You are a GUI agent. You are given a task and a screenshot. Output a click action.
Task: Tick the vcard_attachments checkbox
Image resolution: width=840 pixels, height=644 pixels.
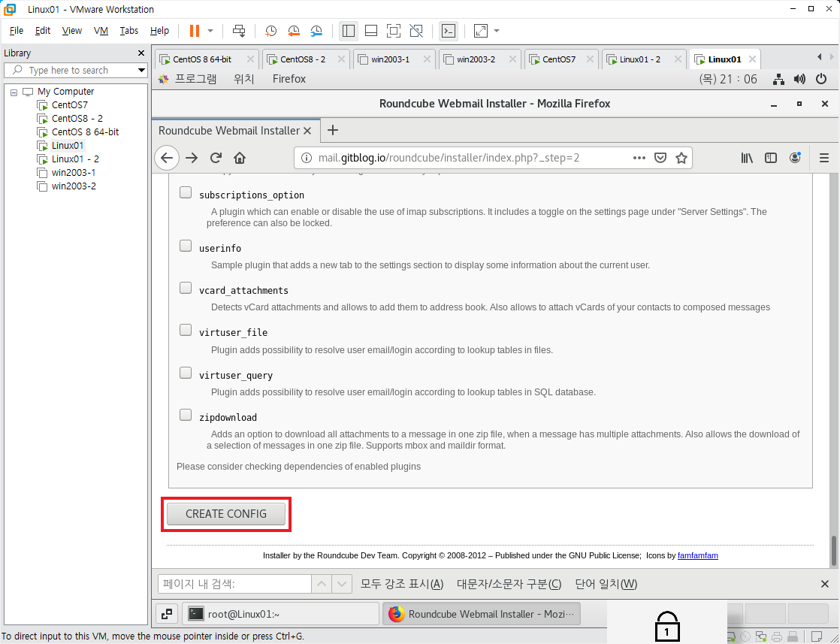pyautogui.click(x=186, y=289)
